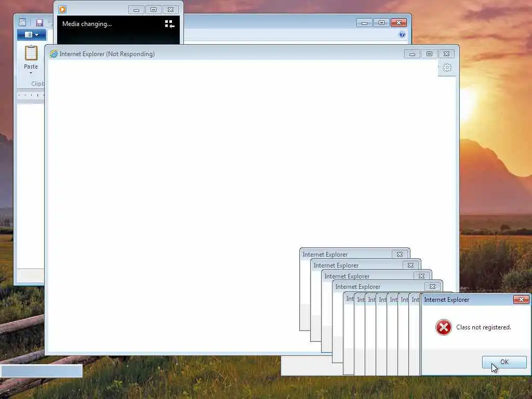Click the Internet Explorer logo in title bar
The width and height of the screenshot is (532, 399).
tap(54, 54)
